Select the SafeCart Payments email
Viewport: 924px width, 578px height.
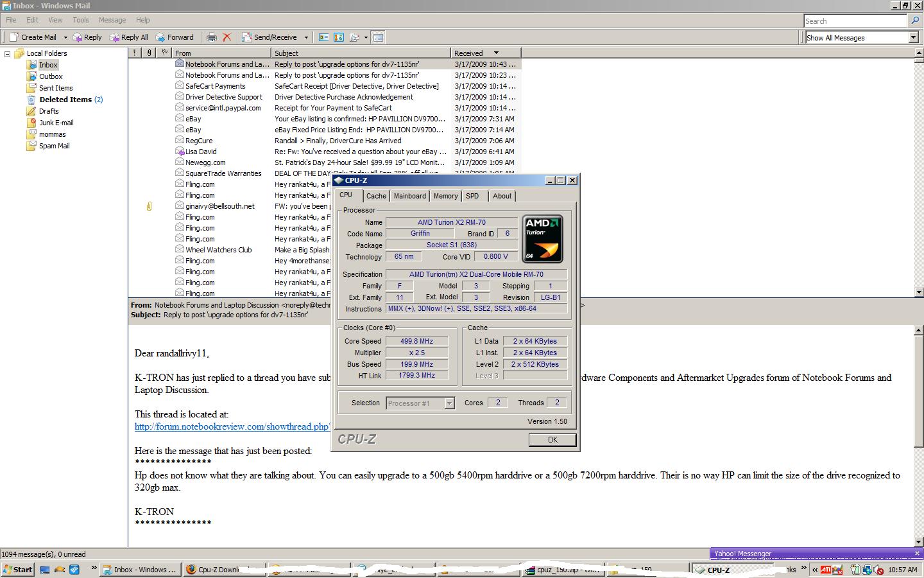click(325, 86)
